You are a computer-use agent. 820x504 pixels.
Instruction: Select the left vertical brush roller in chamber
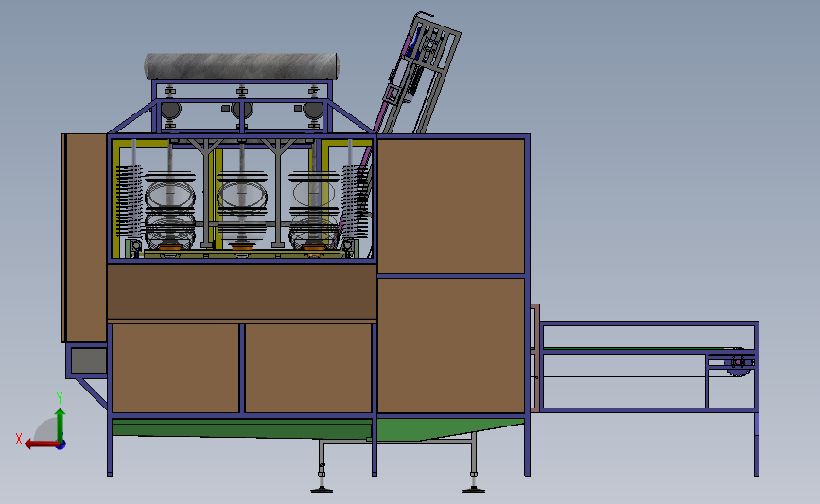pyautogui.click(x=131, y=201)
